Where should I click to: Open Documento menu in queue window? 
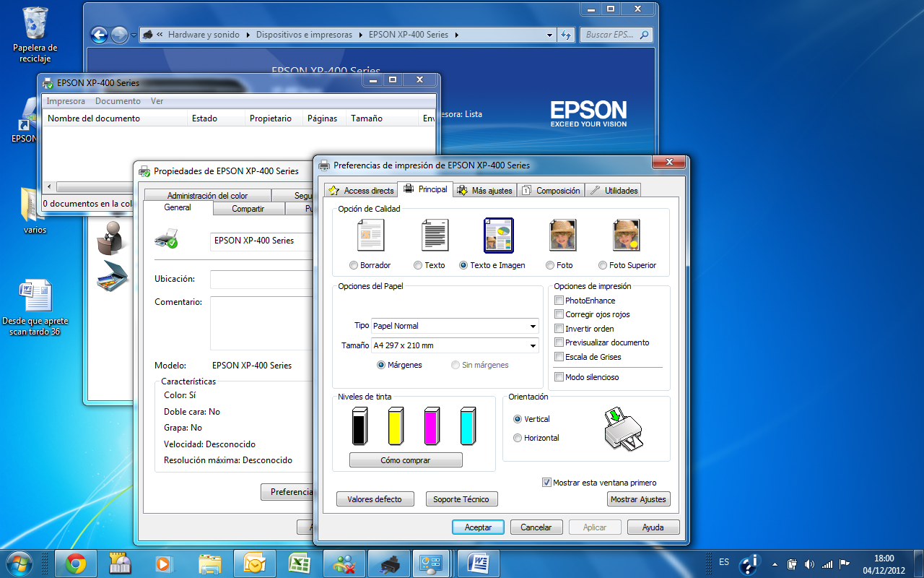tap(118, 101)
